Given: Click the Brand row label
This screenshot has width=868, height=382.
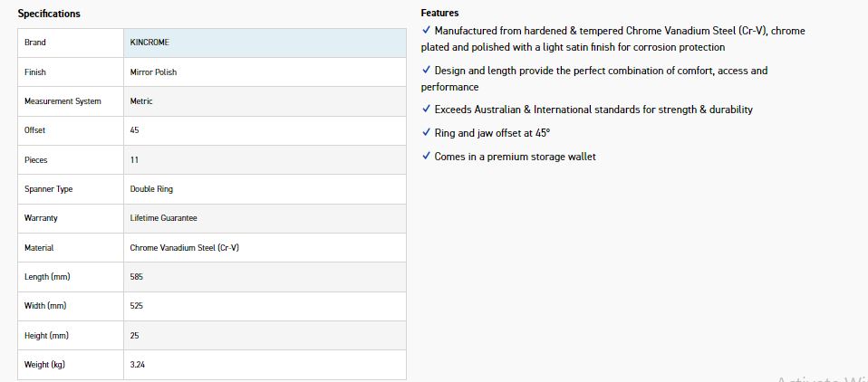Looking at the screenshot, I should (x=35, y=43).
